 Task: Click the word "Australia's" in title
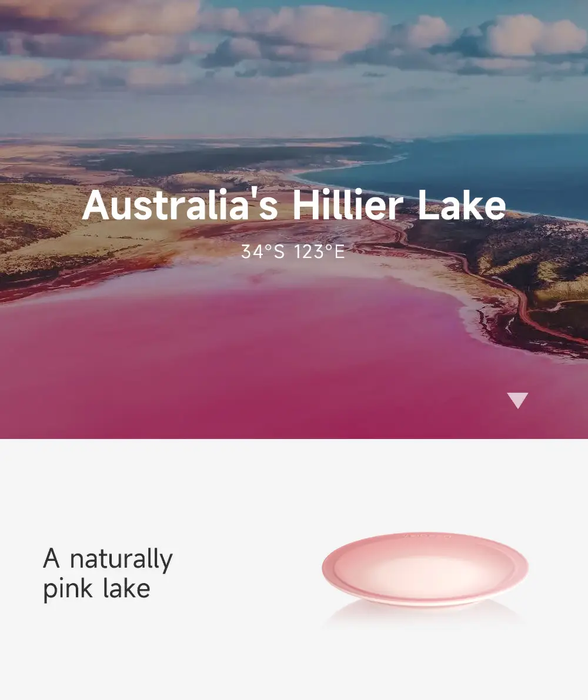tap(180, 205)
